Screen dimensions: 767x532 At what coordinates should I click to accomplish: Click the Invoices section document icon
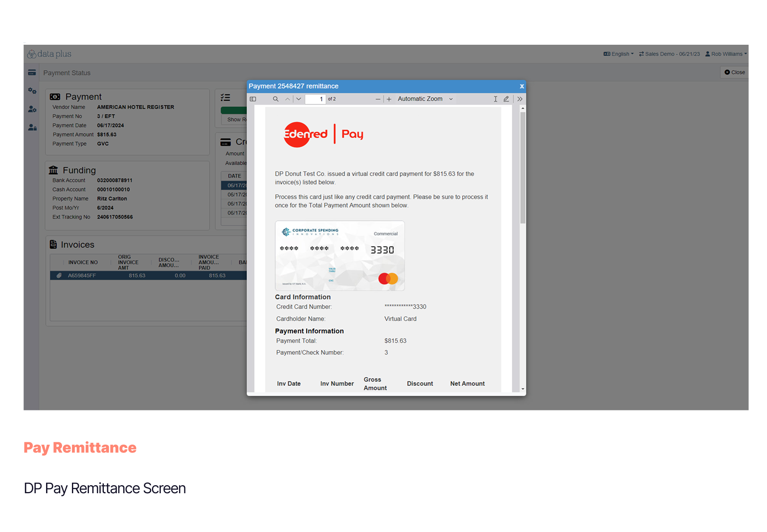[x=53, y=244]
